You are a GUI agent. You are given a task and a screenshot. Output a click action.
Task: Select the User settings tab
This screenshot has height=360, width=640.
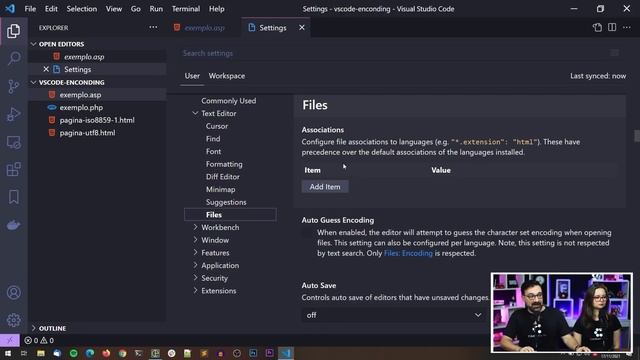[x=192, y=76]
